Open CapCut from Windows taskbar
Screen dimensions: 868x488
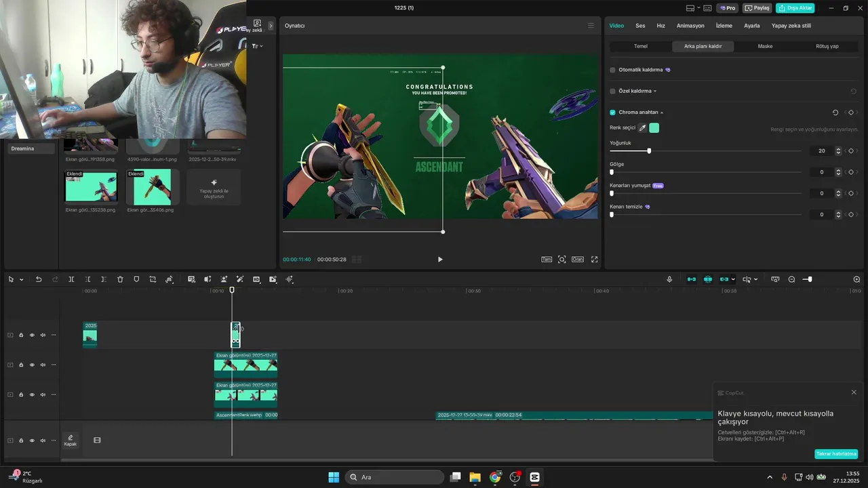pos(534,477)
